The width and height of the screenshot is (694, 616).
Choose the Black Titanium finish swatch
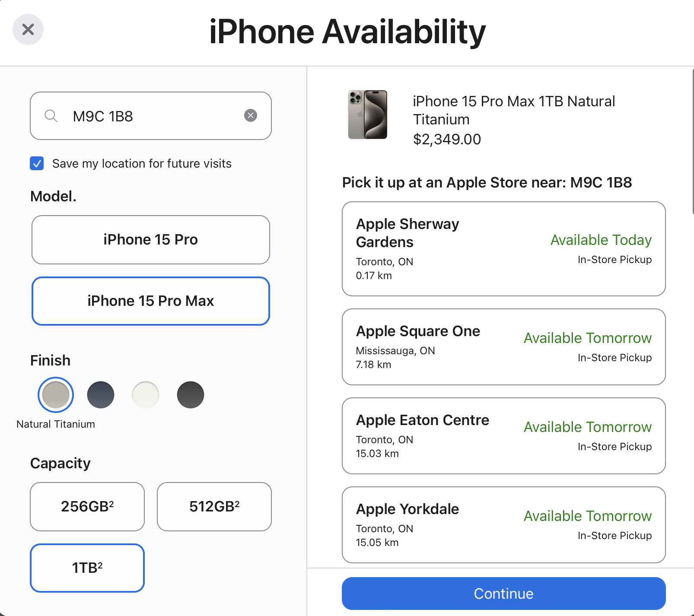[191, 395]
